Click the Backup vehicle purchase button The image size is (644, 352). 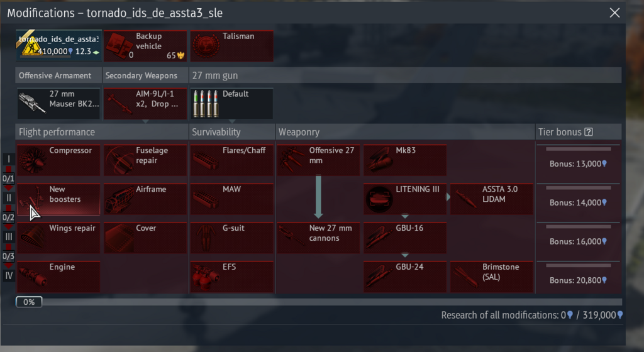tap(145, 46)
